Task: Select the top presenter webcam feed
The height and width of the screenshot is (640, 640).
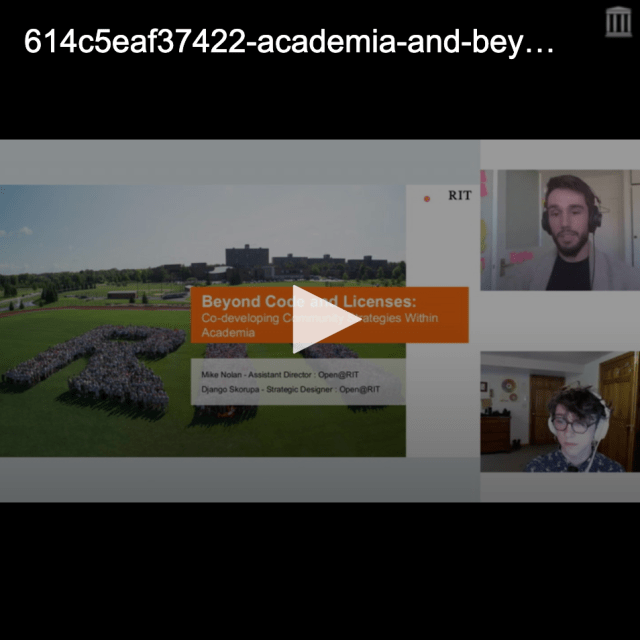Action: pyautogui.click(x=558, y=230)
